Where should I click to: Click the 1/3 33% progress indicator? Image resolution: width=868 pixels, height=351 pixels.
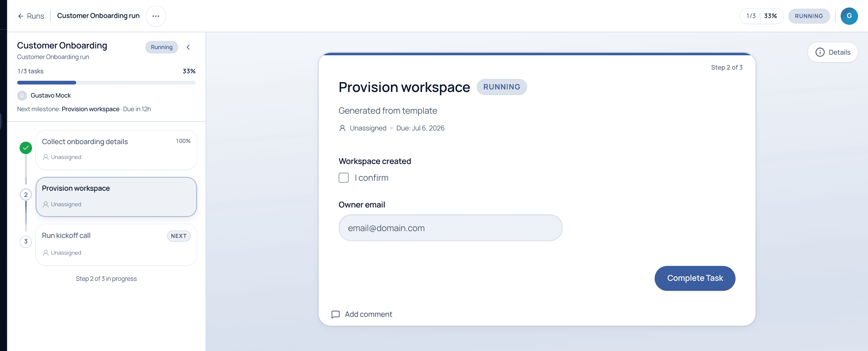click(761, 16)
